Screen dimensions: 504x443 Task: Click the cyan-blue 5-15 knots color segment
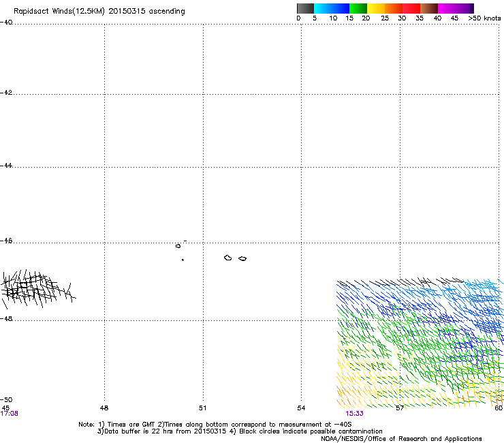click(332, 8)
